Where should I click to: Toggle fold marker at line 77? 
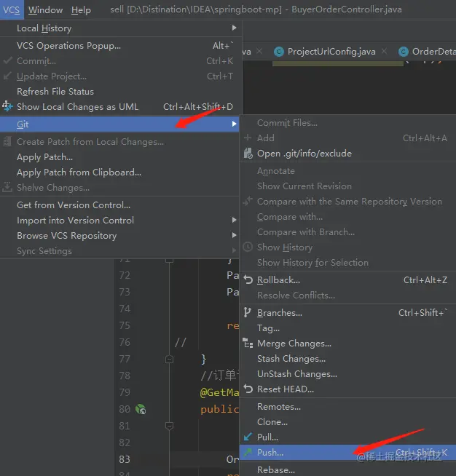point(169,360)
